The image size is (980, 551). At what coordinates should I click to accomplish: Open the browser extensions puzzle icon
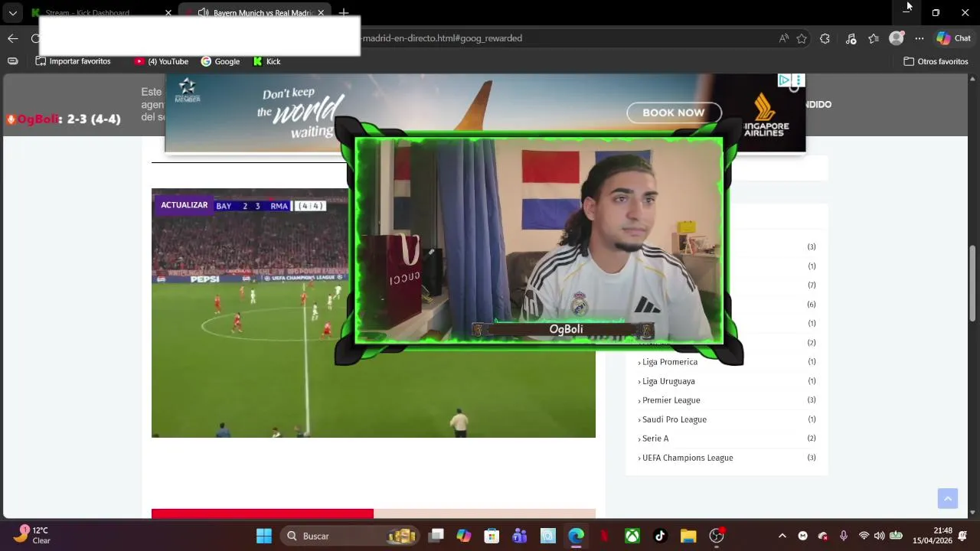pyautogui.click(x=825, y=38)
